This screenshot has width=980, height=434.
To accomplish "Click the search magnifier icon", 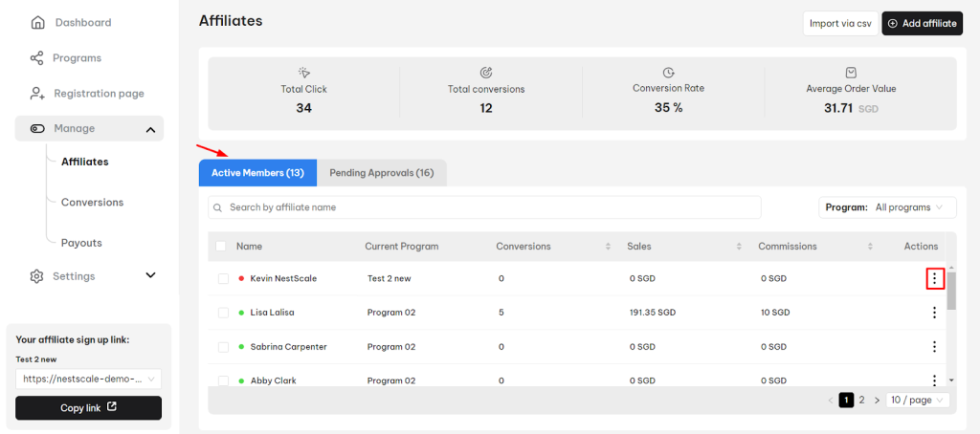I will click(218, 207).
